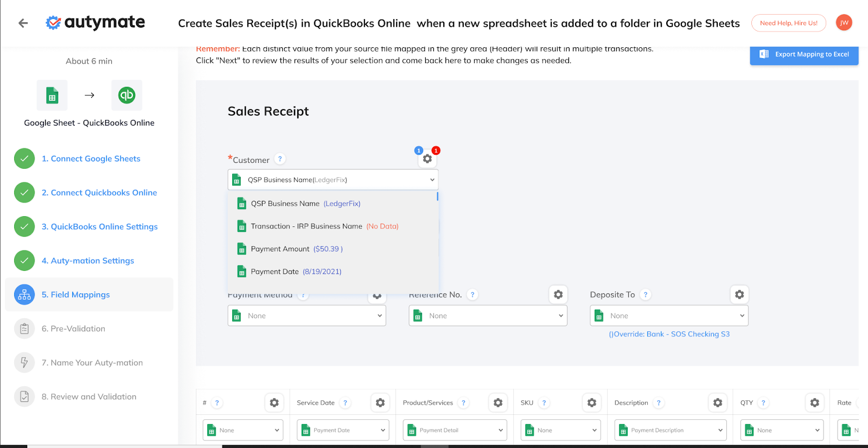Click the QTY help icon
Viewport: 868px width, 448px height.
763,403
